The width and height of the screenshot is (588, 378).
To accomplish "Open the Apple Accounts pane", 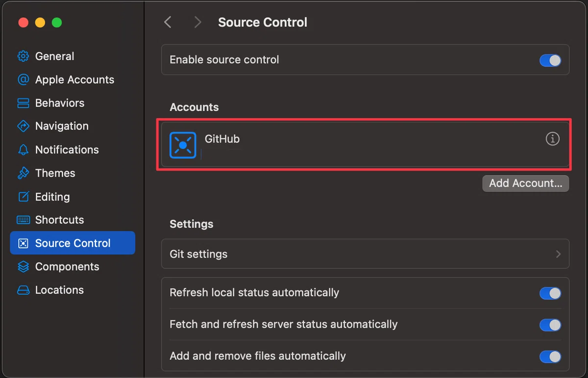I will (x=73, y=80).
